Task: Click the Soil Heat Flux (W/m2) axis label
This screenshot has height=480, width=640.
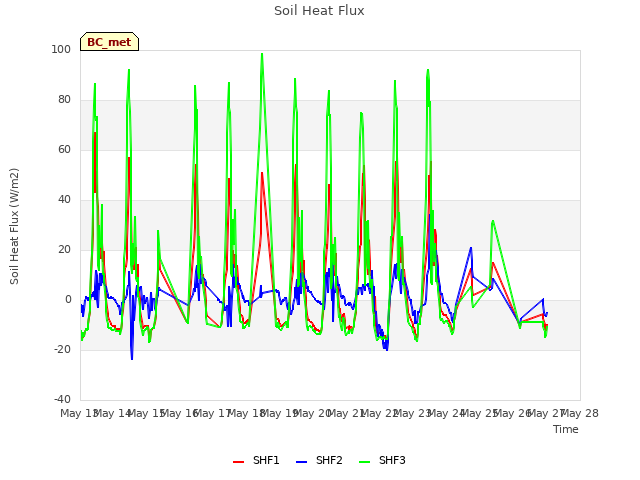Action: coord(14,226)
